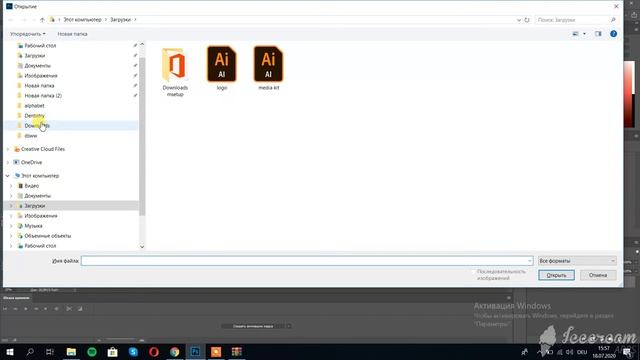Click the Windows Start button
Screen dimensions: 640x360
coord(10,352)
